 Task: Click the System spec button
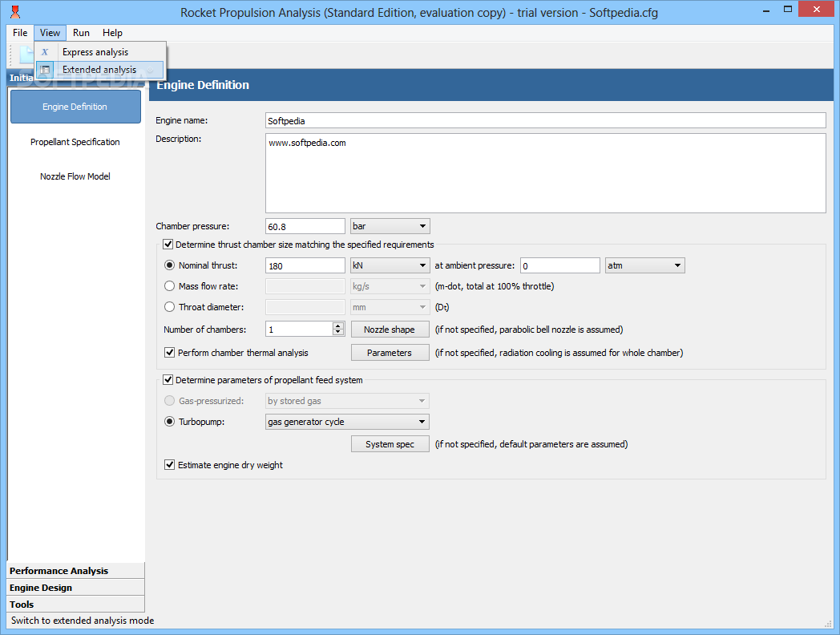(x=390, y=444)
